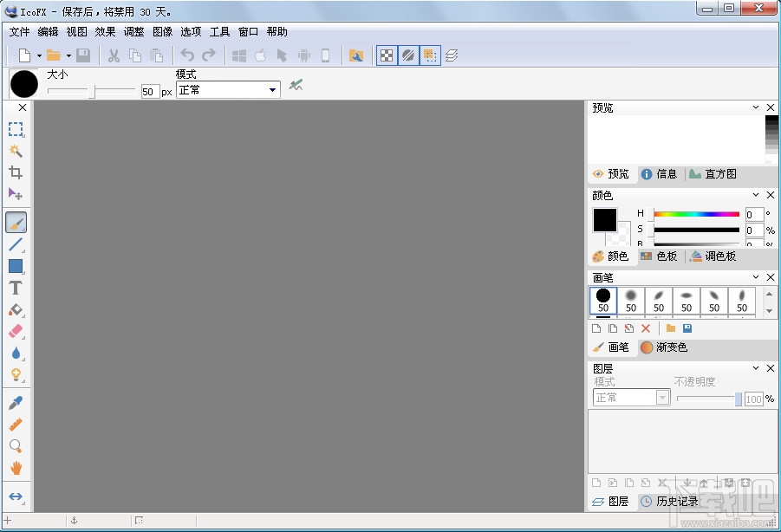Select the magic wand tool
Viewport: 781px width, 532px height.
pos(16,151)
